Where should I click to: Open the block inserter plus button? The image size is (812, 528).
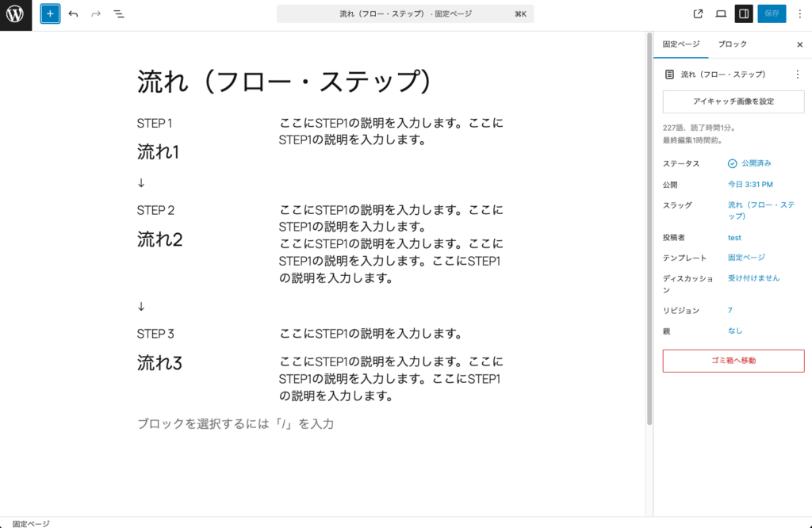pos(50,13)
